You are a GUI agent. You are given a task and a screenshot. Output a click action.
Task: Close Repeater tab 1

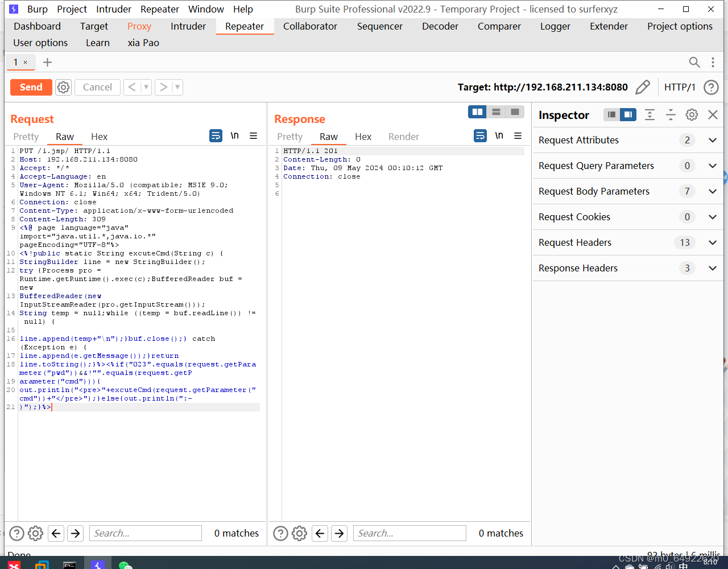[25, 62]
